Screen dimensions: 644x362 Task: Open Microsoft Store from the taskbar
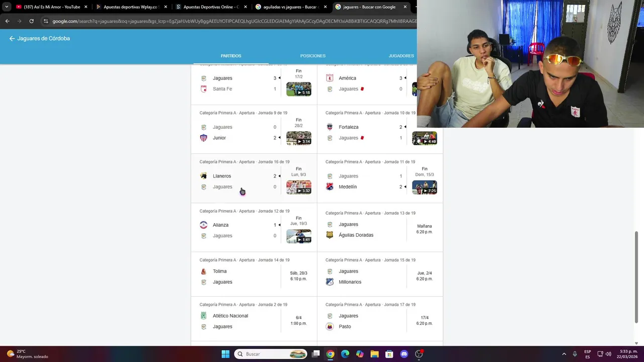click(x=389, y=354)
